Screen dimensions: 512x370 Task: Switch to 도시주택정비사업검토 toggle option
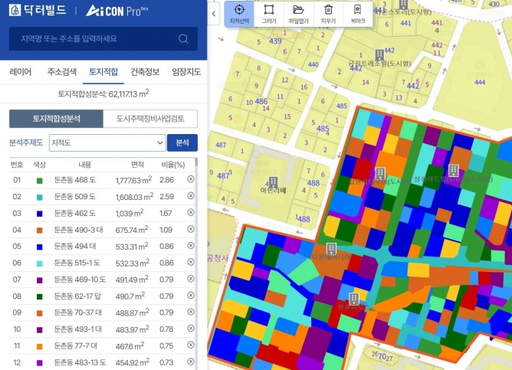(x=150, y=119)
